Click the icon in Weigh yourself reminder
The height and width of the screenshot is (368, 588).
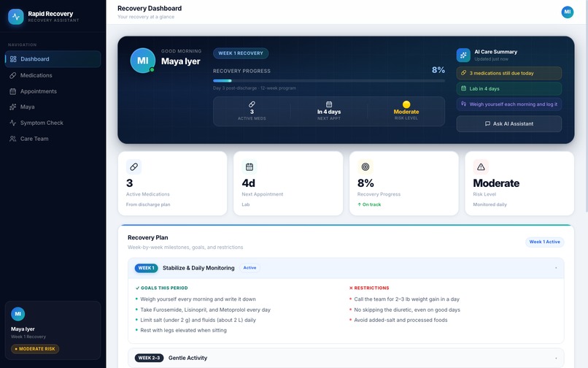click(x=463, y=104)
